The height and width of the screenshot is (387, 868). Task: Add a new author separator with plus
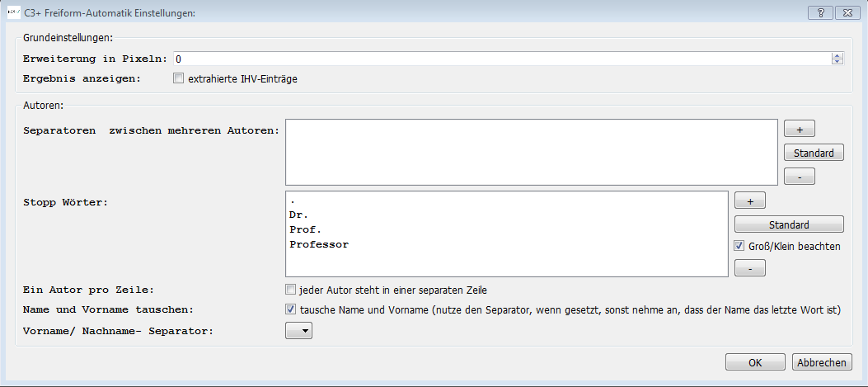click(800, 129)
